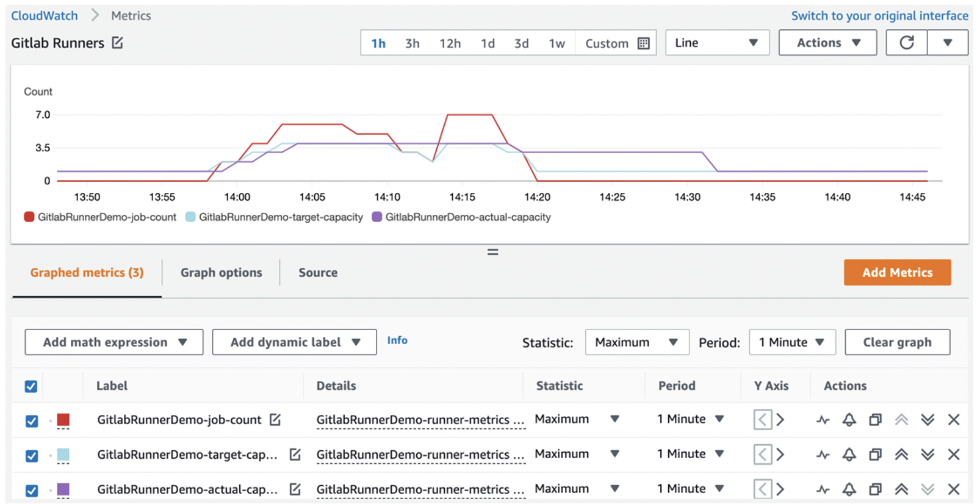Change statistic for actual-cap row

pos(577,489)
